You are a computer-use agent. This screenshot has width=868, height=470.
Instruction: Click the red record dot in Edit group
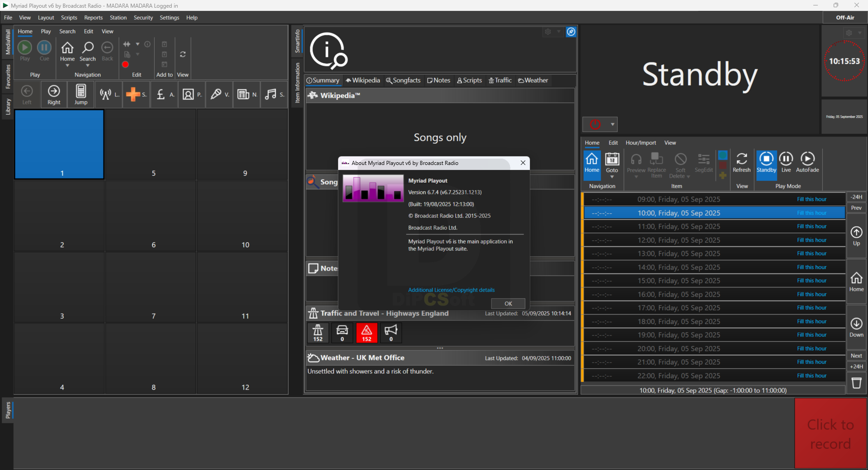[126, 64]
